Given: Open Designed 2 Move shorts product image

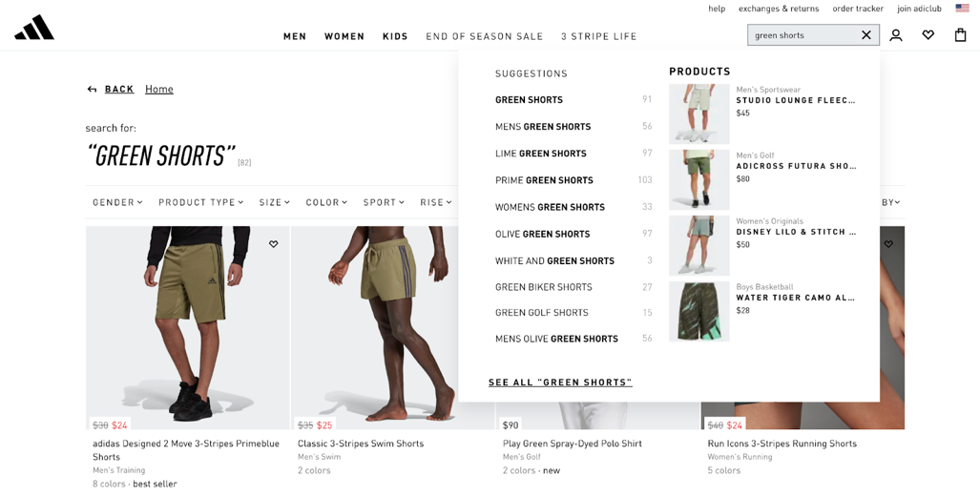Looking at the screenshot, I should [x=187, y=327].
